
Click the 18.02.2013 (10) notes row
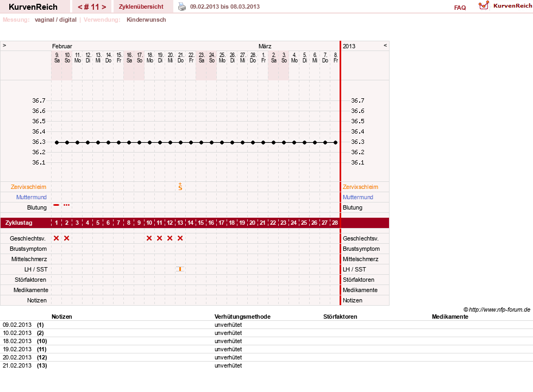266,341
